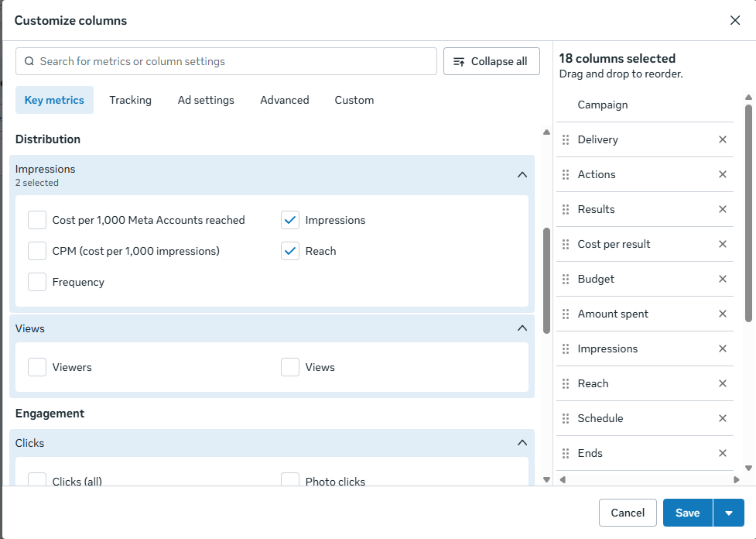
Task: Click the selected columns vertical scrollbar thumb
Action: click(748, 213)
